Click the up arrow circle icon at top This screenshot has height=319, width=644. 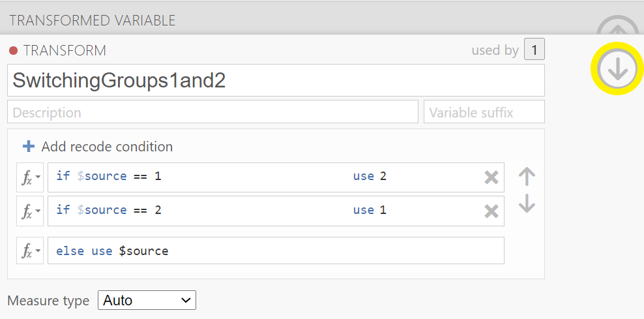(617, 25)
